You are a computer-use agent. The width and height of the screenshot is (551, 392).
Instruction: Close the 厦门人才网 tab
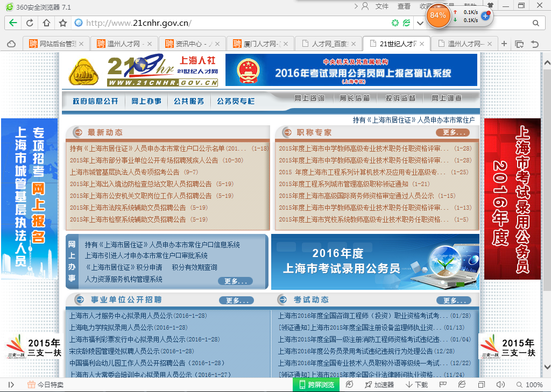coord(286,44)
